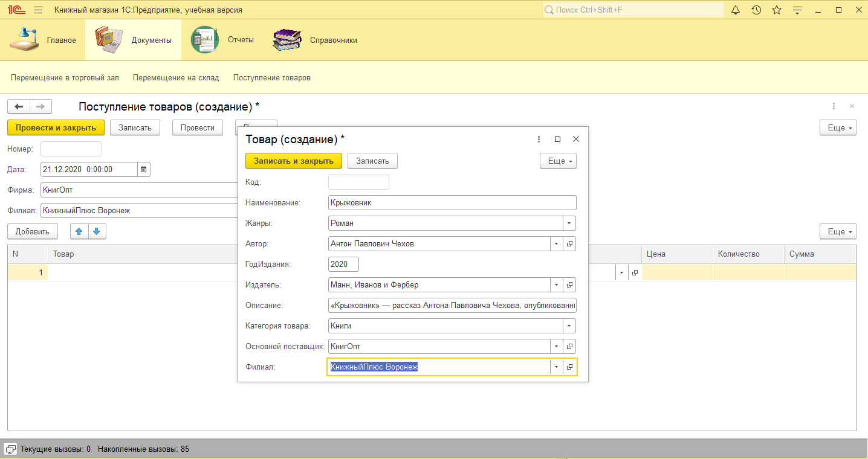Image resolution: width=868 pixels, height=459 pixels.
Task: Click the Дата field 21.12.2020
Action: tap(89, 169)
